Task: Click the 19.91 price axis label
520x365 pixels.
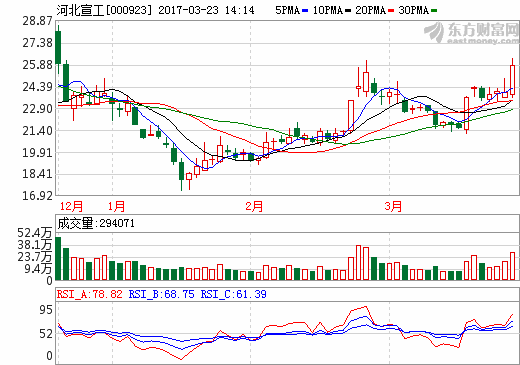Action: 37,153
